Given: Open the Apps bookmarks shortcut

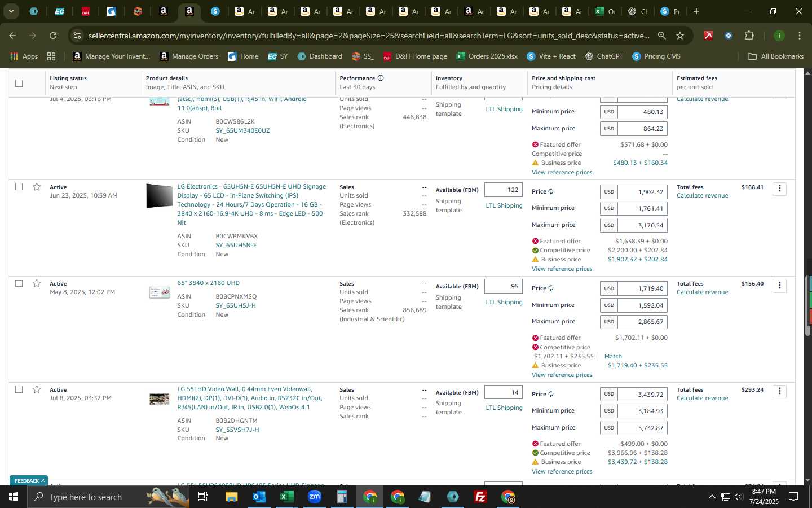Looking at the screenshot, I should point(24,56).
